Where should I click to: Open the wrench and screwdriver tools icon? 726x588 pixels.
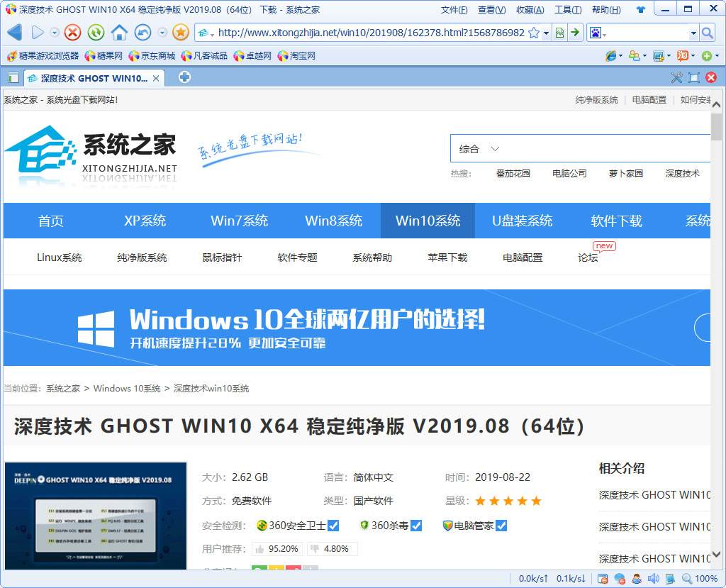[x=676, y=77]
